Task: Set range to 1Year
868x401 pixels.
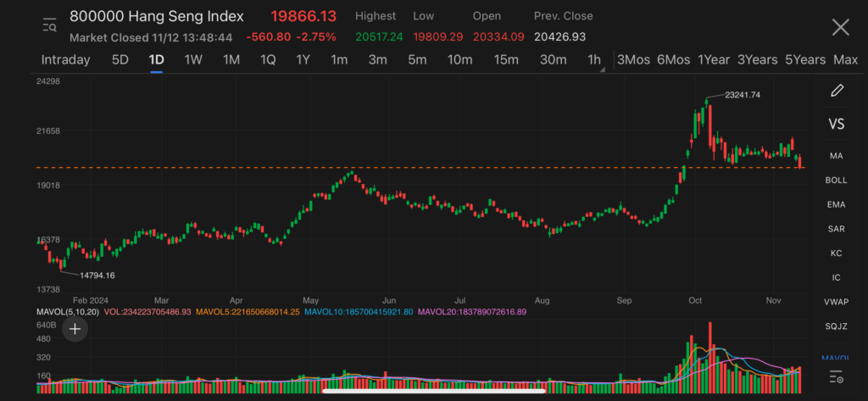Action: 714,60
